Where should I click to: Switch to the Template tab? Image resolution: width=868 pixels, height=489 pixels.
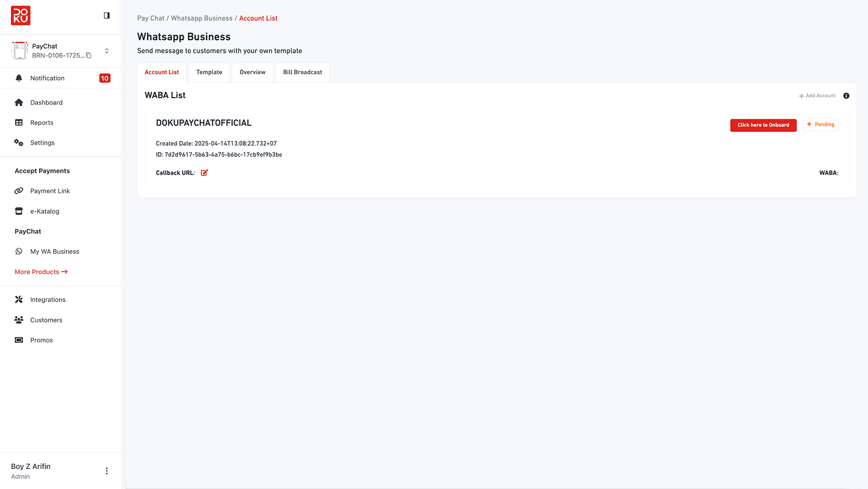[209, 72]
